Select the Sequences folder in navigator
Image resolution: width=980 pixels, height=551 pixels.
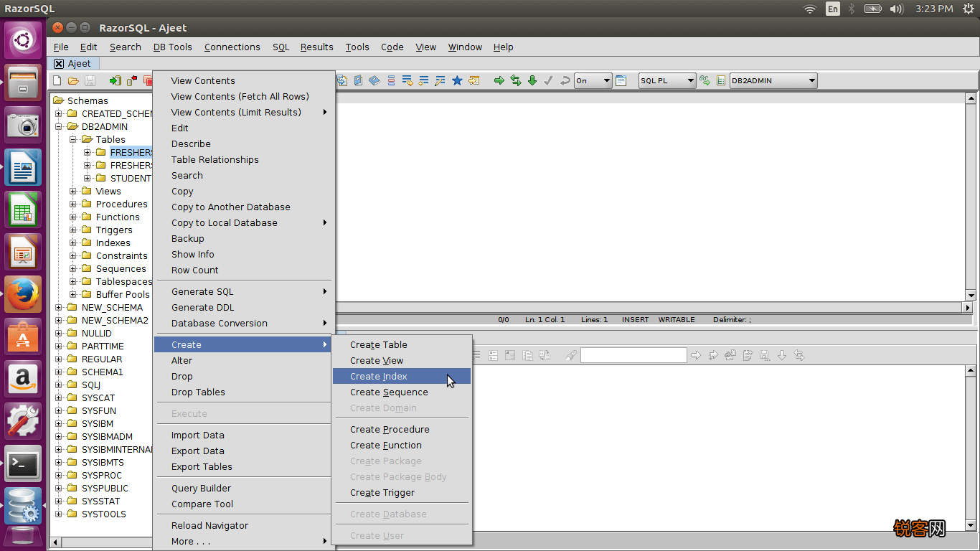coord(121,269)
